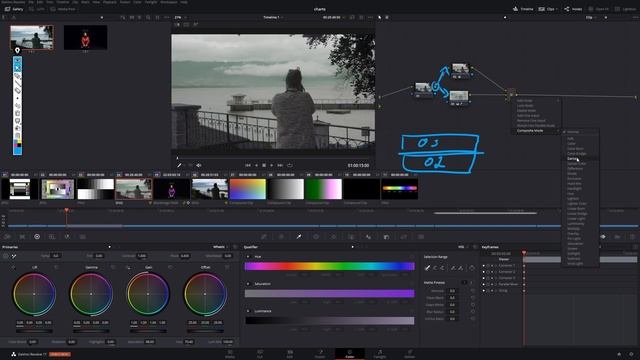
Task: Toggle the Clips button in top bar
Action: [546, 9]
